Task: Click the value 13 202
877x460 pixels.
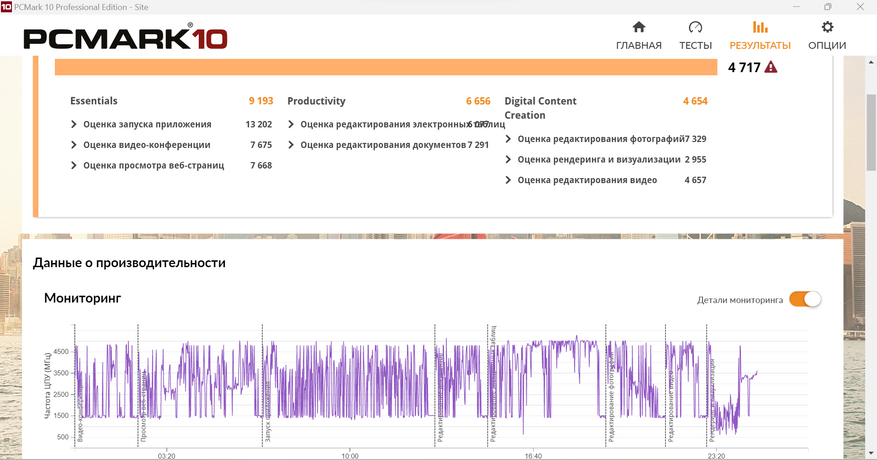Action: (x=258, y=124)
